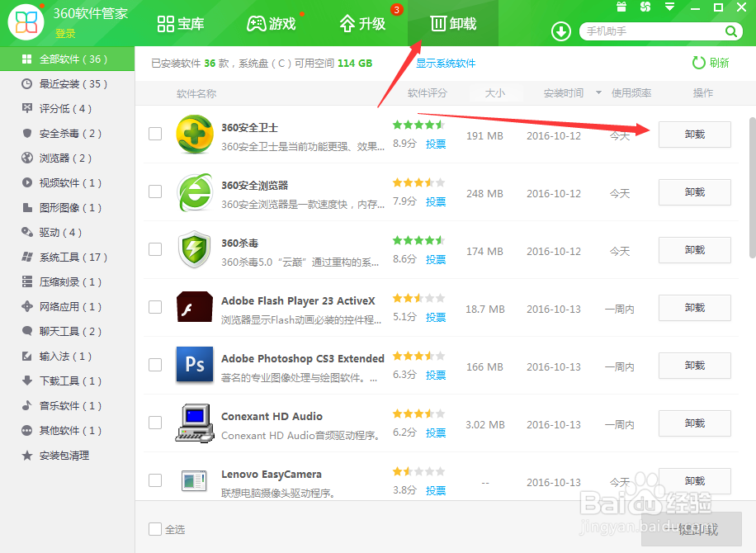The width and height of the screenshot is (756, 553).
Task: Open the gift box icon in the title bar
Action: [620, 7]
